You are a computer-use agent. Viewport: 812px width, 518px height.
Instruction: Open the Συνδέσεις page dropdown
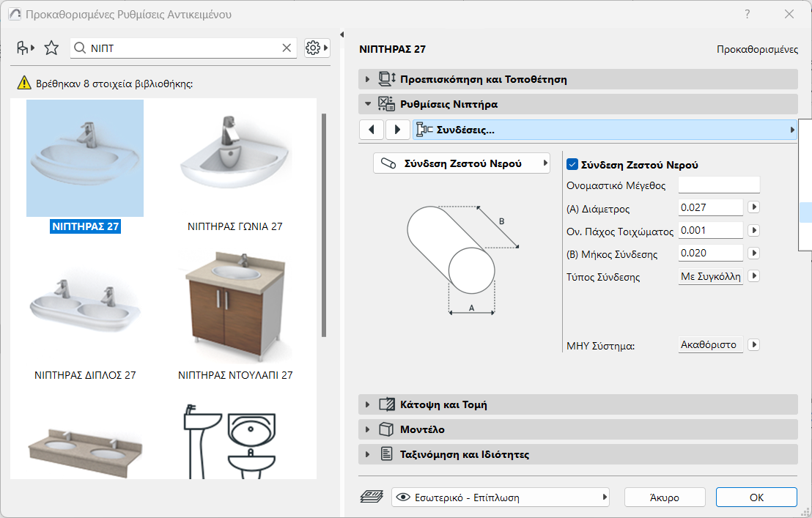click(x=605, y=130)
